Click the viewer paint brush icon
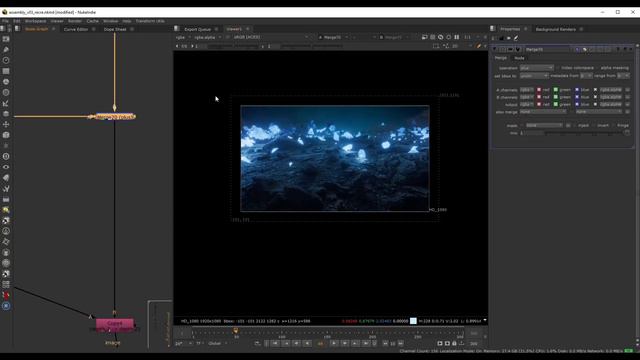Image resolution: width=640 pixels, height=360 pixels. click(x=479, y=46)
